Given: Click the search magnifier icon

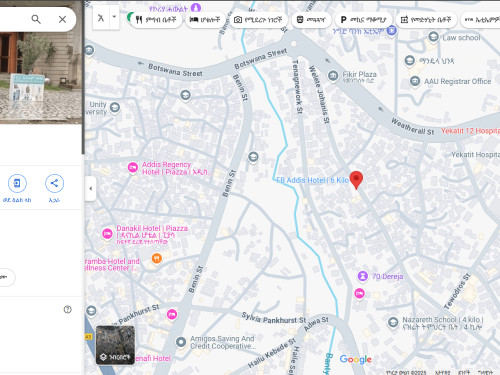Looking at the screenshot, I should tap(36, 19).
